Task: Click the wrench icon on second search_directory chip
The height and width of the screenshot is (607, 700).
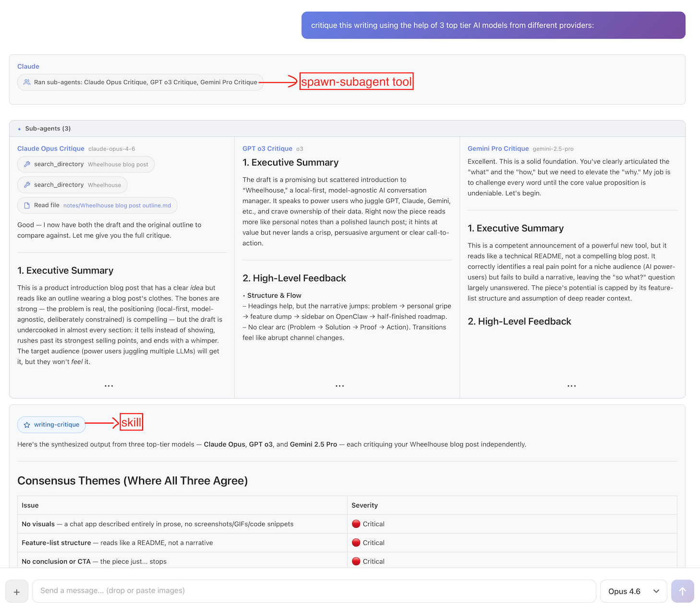Action: pyautogui.click(x=27, y=185)
